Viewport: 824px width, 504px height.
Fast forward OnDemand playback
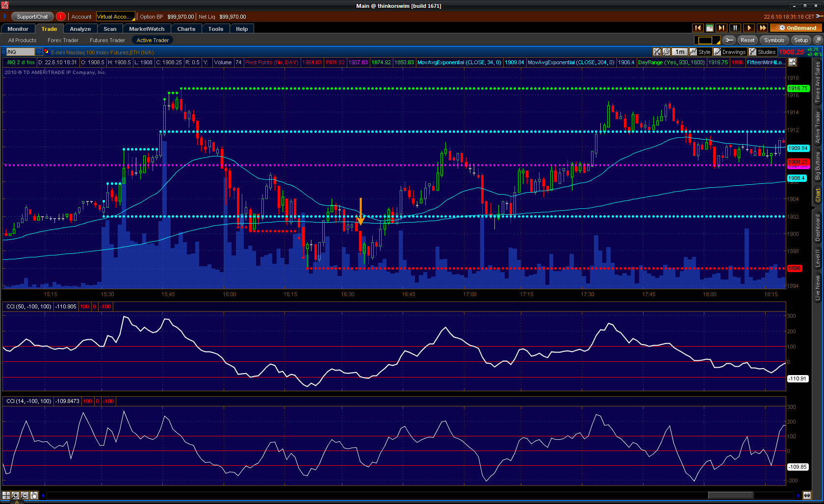[x=762, y=28]
